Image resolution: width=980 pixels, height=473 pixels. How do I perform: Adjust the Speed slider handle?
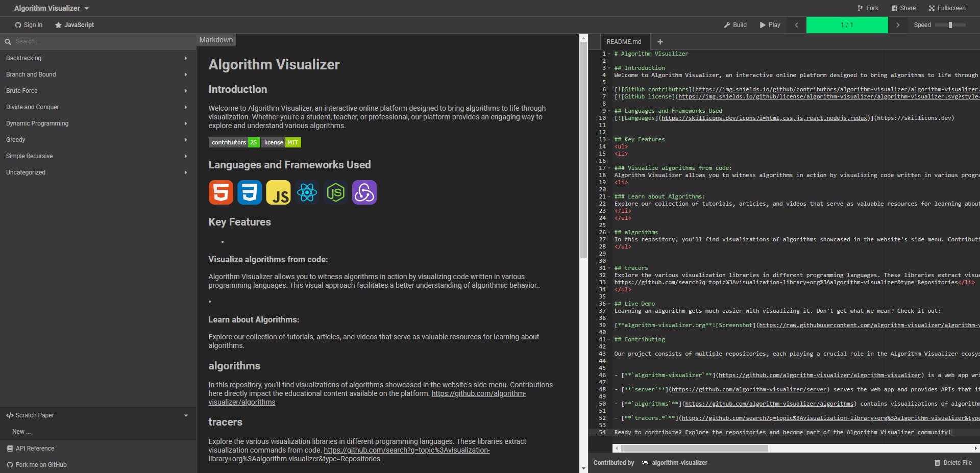coord(950,25)
